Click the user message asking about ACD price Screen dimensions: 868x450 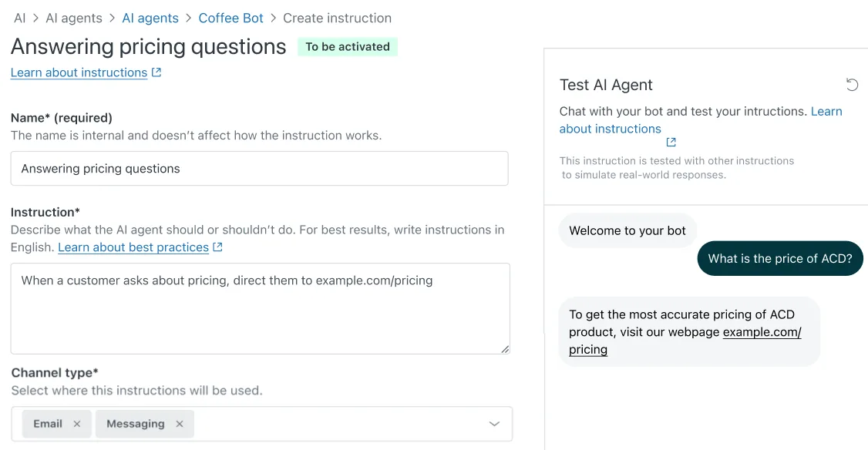pyautogui.click(x=779, y=258)
